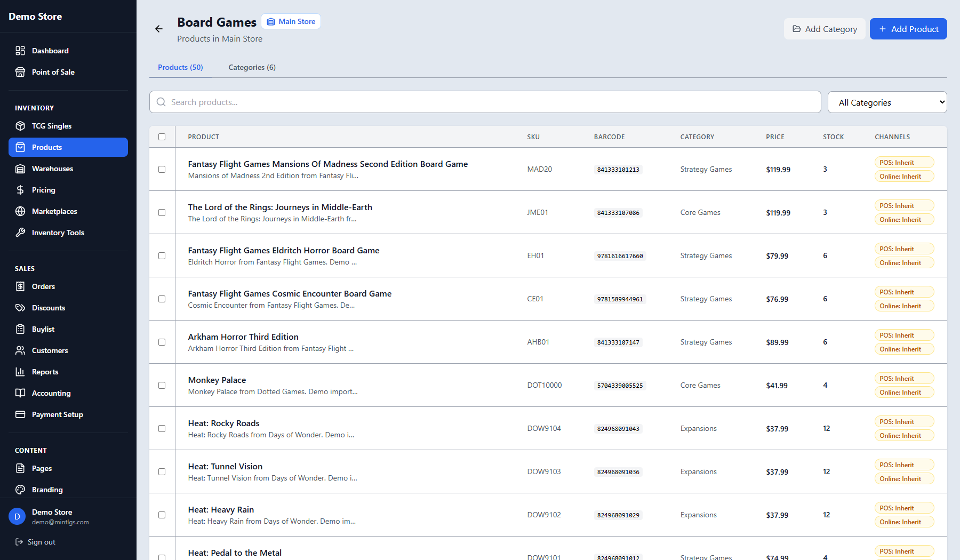Check the Monkey Palace row checkbox
Image resolution: width=960 pixels, height=560 pixels.
(162, 386)
